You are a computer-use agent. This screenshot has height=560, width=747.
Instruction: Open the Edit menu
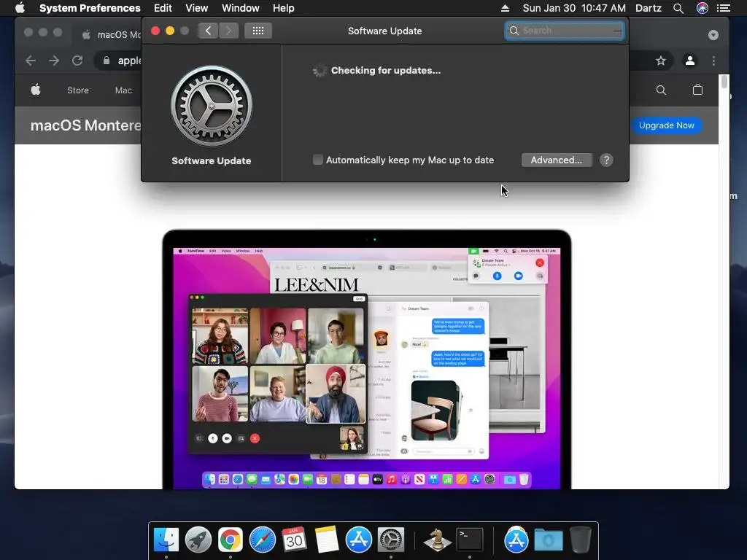(x=163, y=8)
